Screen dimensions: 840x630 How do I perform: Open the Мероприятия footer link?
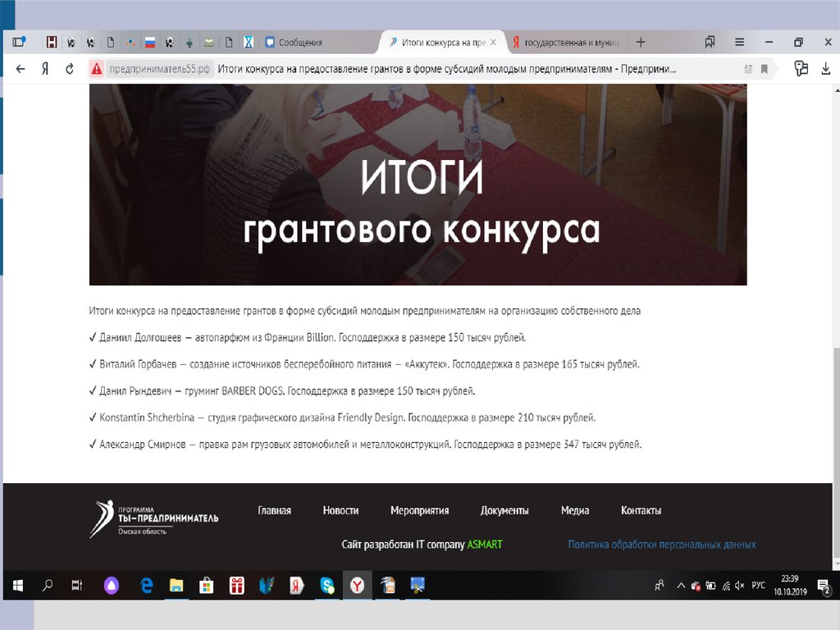tap(419, 510)
